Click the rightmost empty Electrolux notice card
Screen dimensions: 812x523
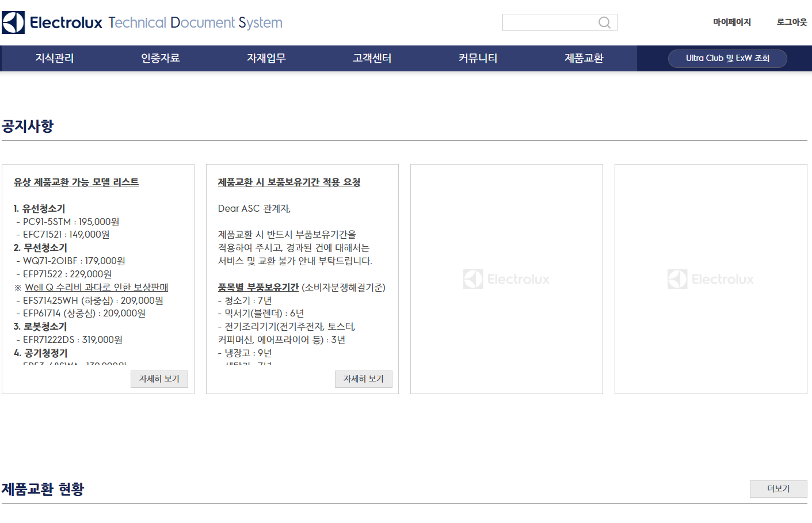click(x=710, y=279)
